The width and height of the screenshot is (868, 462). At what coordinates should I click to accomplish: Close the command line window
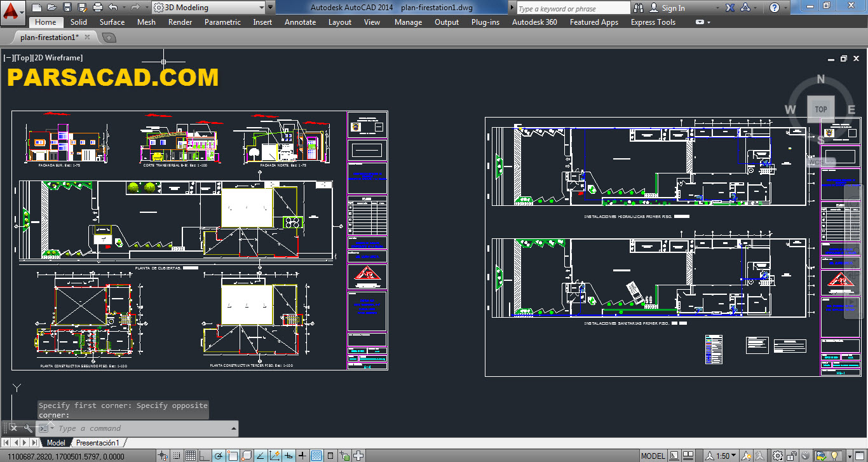pyautogui.click(x=13, y=428)
